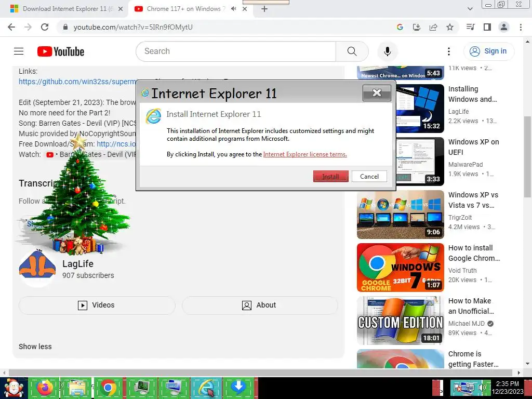Close the Internet Explorer 11 dialog

(377, 93)
